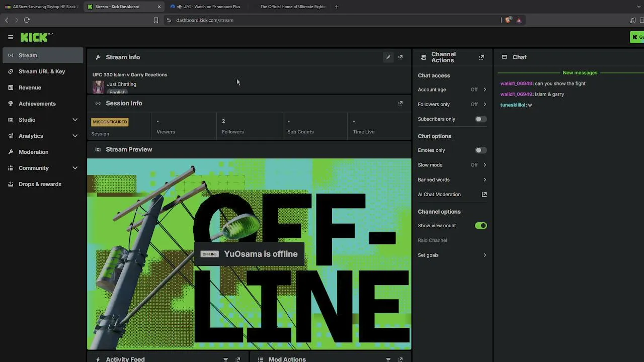Click the Just Chatting category thumbnail
This screenshot has height=362, width=644.
(x=98, y=87)
